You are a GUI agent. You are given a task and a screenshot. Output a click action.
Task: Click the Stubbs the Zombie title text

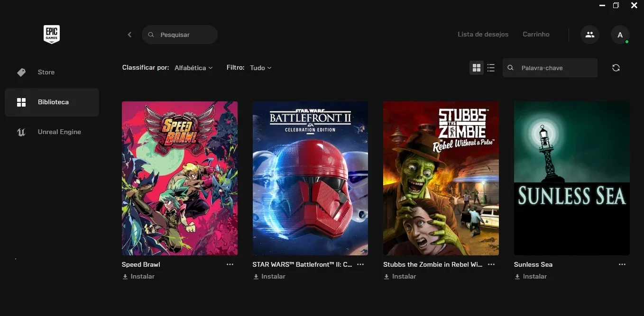(x=433, y=264)
